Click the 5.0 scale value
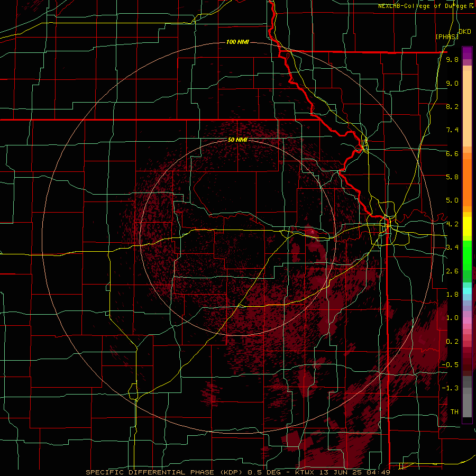This screenshot has width=476, height=476. (452, 200)
